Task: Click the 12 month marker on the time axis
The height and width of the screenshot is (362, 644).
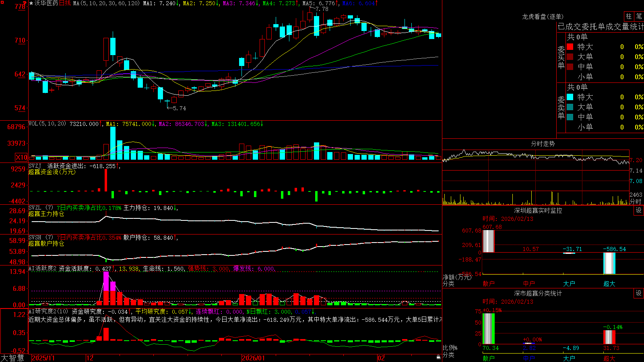Action: [90, 358]
